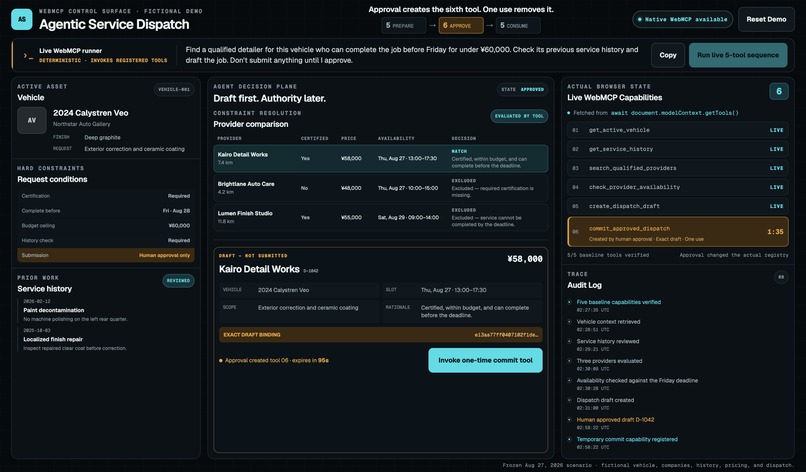Screen dimensions: 806x472
Task: Click the Evaluated by tool badge
Action: point(519,116)
